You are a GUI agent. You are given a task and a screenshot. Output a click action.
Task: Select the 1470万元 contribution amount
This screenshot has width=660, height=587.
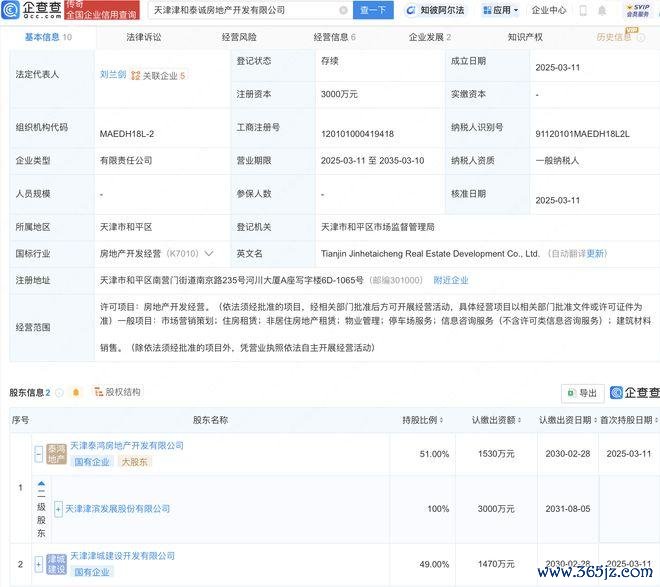tap(496, 564)
